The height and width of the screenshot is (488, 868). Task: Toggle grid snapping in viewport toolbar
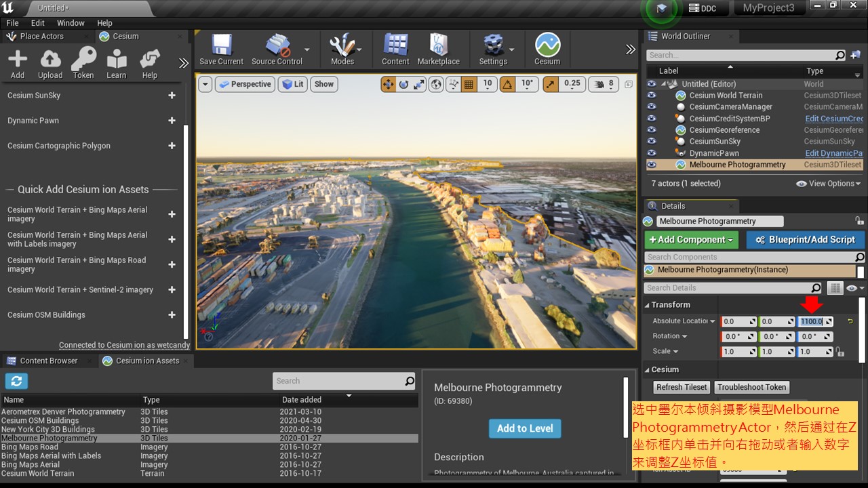point(469,84)
